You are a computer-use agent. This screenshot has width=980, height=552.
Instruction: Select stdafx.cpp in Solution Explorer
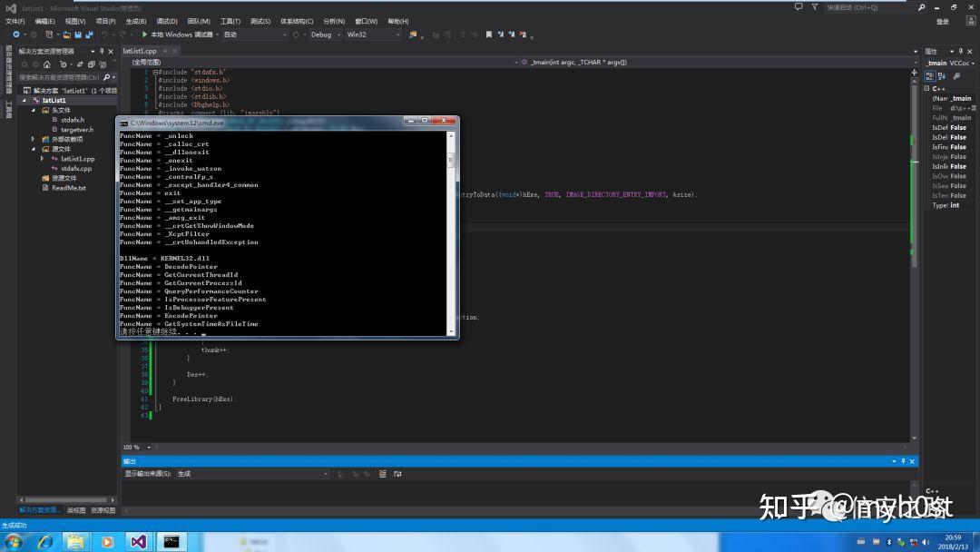(76, 168)
